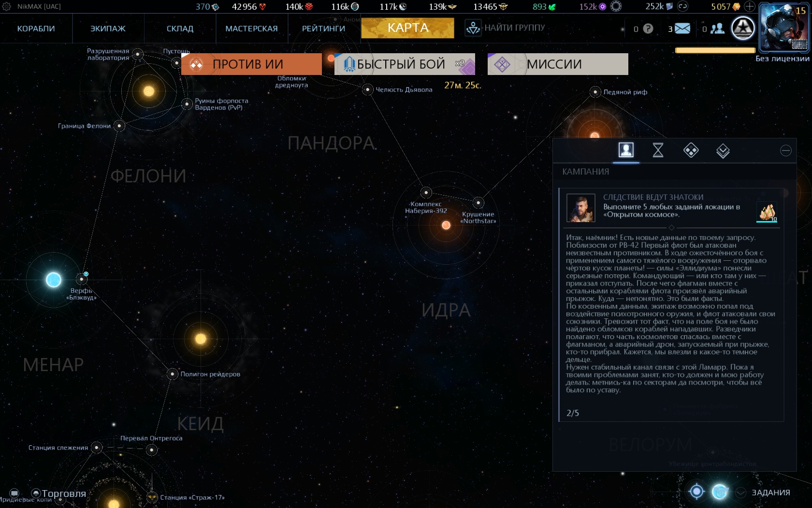
Task: Open the corporation star emblem
Action: click(743, 28)
